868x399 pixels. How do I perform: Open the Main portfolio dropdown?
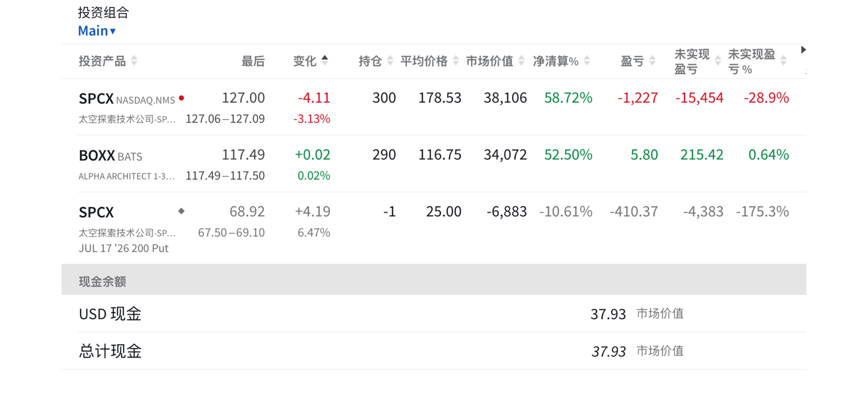pos(97,31)
